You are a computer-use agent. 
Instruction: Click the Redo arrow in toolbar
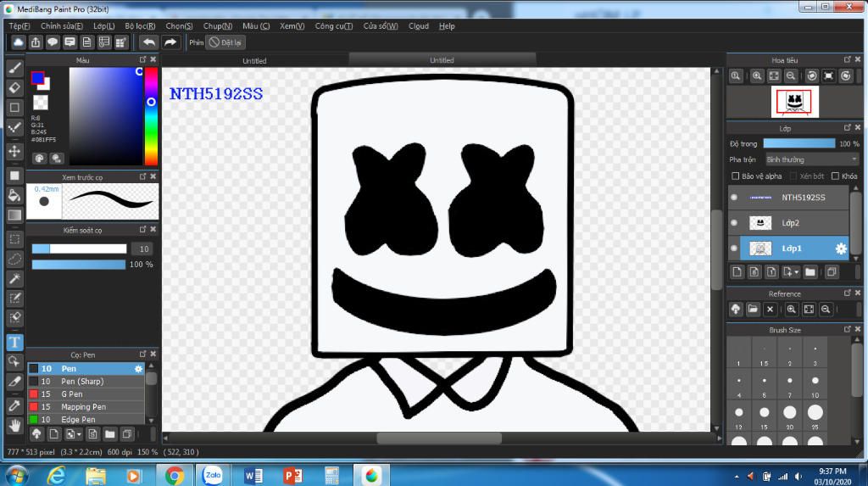tap(170, 42)
